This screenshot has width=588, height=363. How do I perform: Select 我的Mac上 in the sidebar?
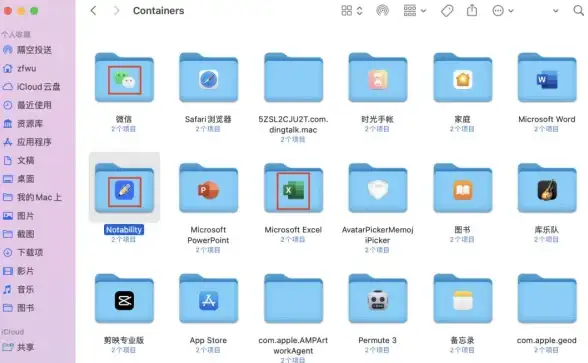[32, 197]
